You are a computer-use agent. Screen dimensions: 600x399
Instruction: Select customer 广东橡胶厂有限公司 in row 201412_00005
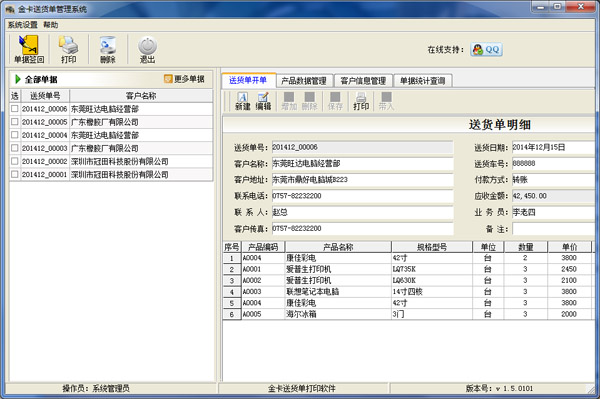coord(141,122)
